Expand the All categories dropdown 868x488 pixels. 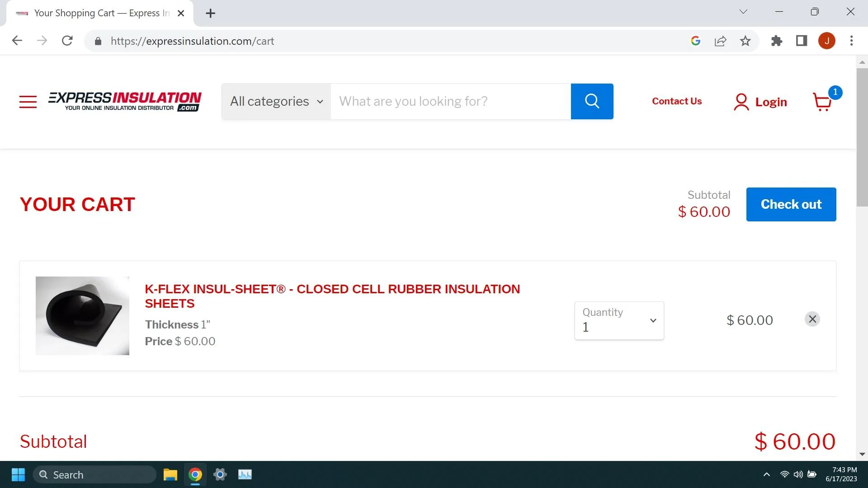tap(276, 101)
